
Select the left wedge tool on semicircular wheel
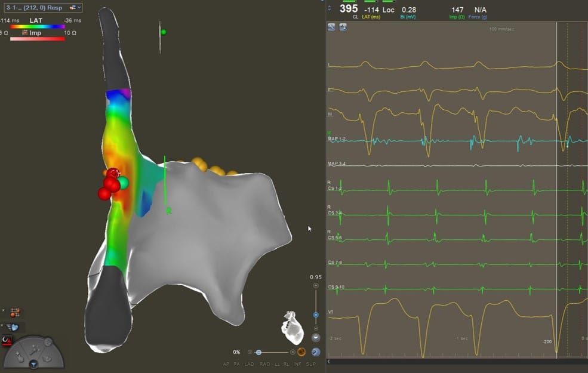tap(19, 356)
